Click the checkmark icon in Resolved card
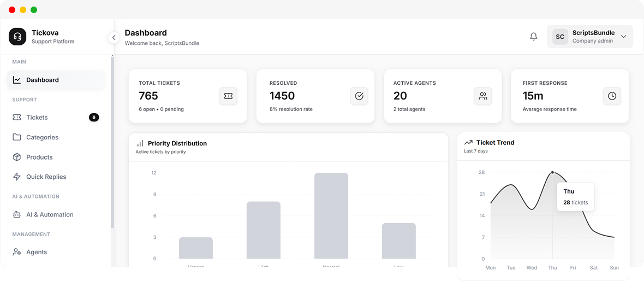644x281 pixels. [359, 96]
